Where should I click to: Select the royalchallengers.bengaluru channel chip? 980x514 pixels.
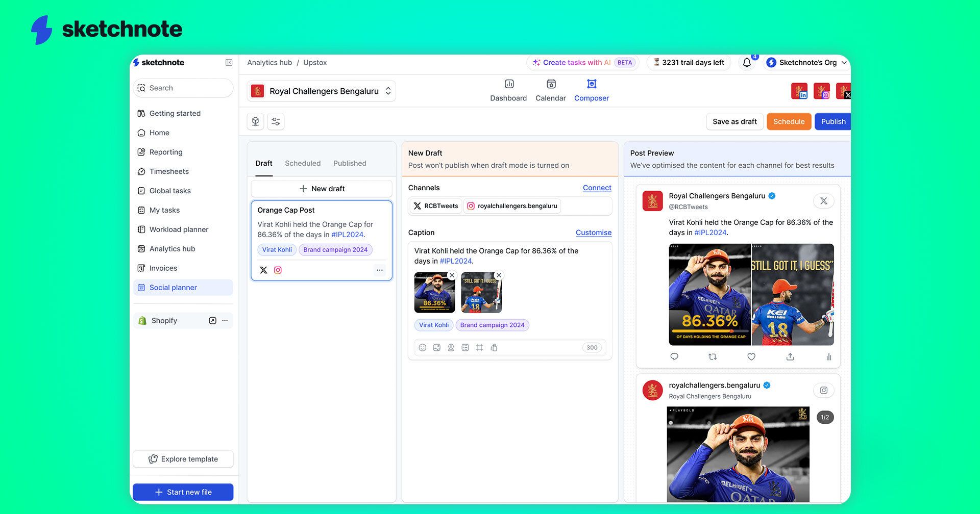pyautogui.click(x=512, y=206)
